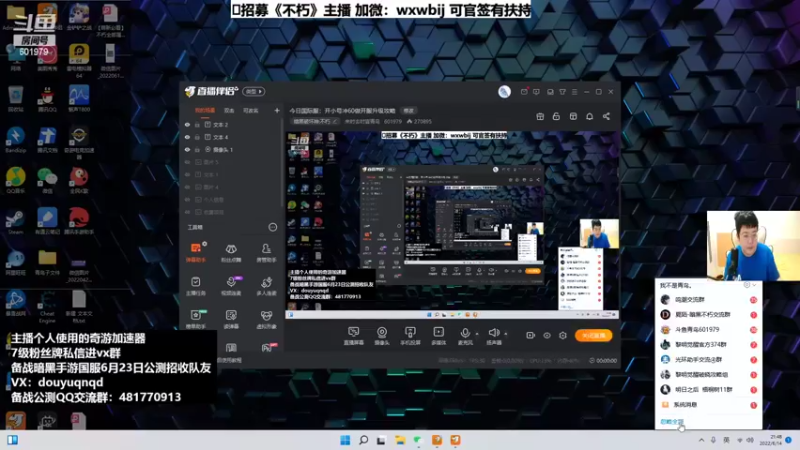Open Bandizip desktop shortcut
This screenshot has height=450, width=800.
tap(15, 140)
